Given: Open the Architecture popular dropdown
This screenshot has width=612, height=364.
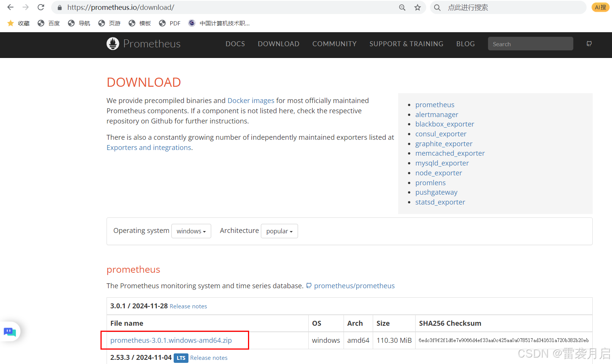Looking at the screenshot, I should (x=279, y=231).
